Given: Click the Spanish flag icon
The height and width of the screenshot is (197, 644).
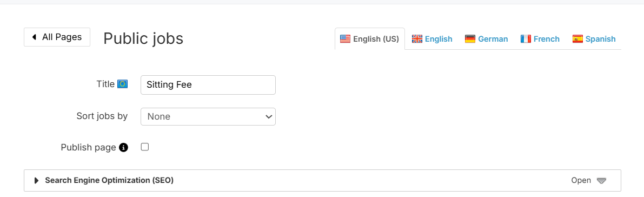Looking at the screenshot, I should (577, 39).
